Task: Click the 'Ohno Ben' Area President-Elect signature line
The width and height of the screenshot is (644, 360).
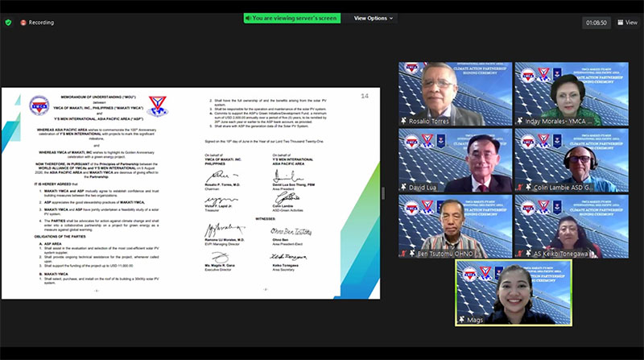Action: tap(280, 239)
